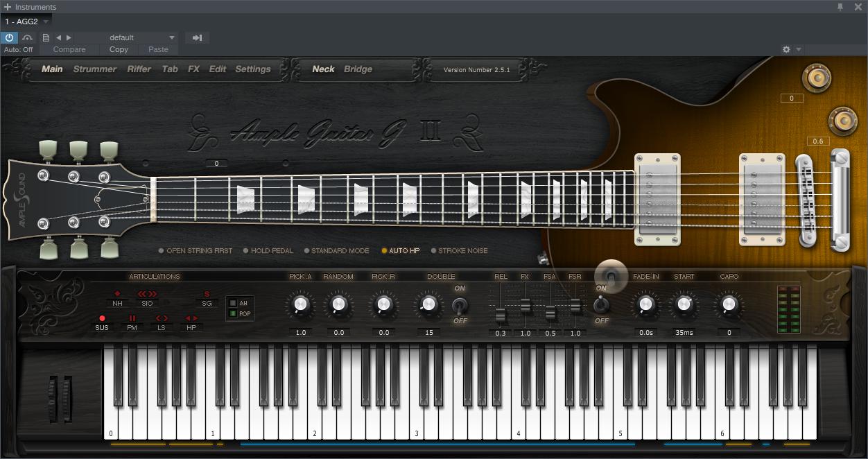Select the NH natural harmonic articulation
868x459 pixels.
click(117, 299)
